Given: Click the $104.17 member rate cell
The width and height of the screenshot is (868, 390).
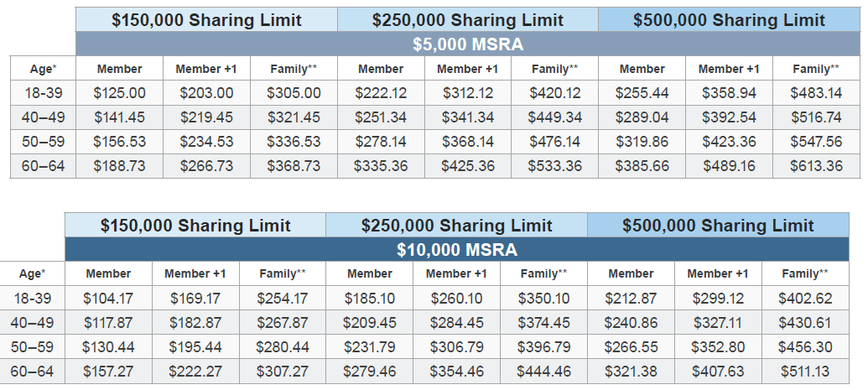Looking at the screenshot, I should [x=108, y=298].
